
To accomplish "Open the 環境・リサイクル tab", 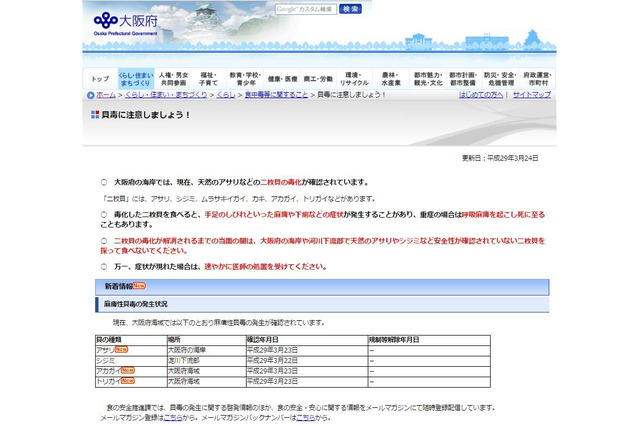I will tap(354, 79).
